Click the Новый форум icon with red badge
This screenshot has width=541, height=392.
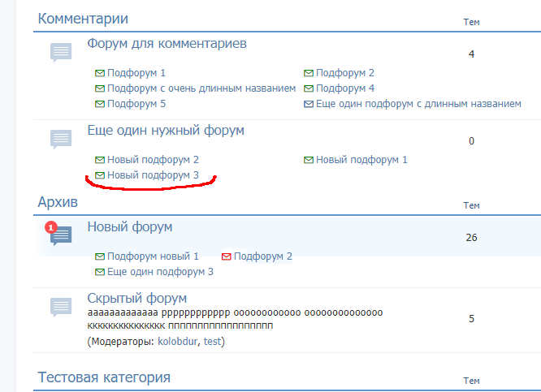pyautogui.click(x=58, y=234)
